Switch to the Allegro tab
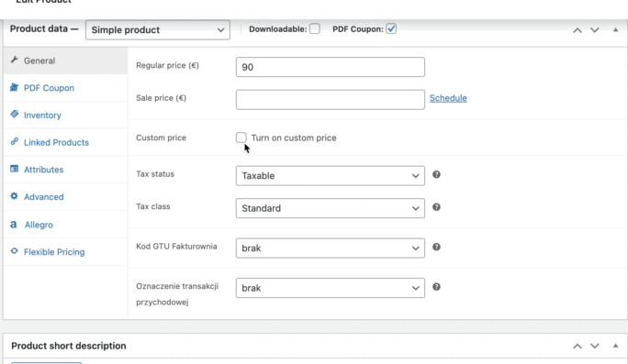The width and height of the screenshot is (628, 364). pyautogui.click(x=66, y=225)
